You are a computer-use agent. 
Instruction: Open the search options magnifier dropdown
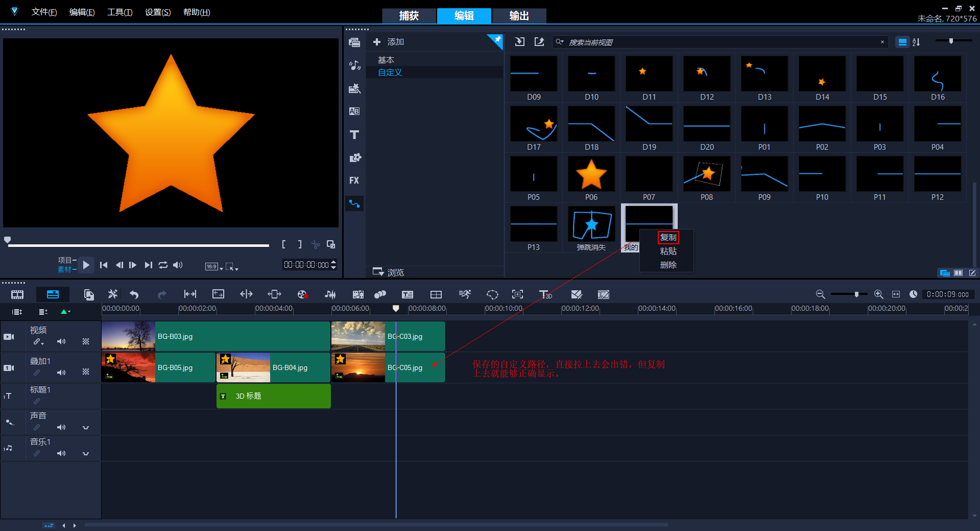560,42
